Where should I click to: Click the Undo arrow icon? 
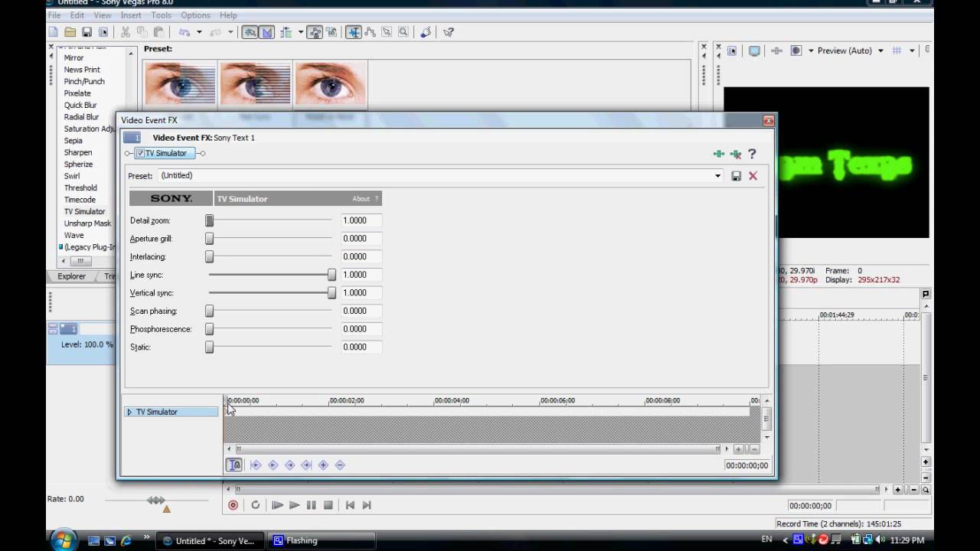tap(185, 32)
